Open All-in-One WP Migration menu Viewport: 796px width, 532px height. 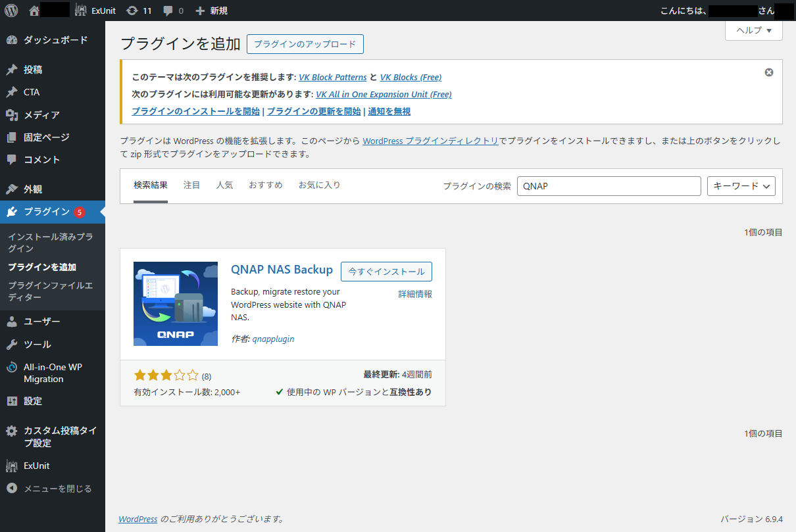pos(53,373)
